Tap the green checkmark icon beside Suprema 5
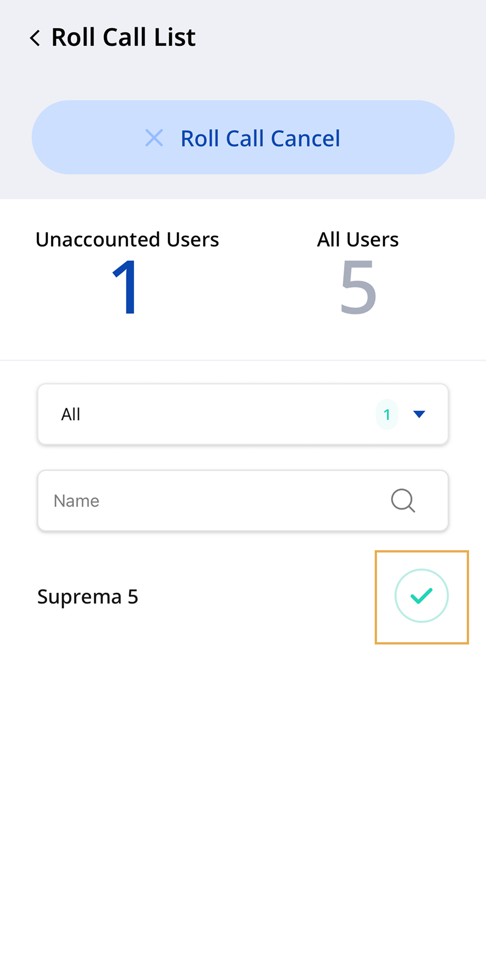486x980 pixels. [421, 596]
